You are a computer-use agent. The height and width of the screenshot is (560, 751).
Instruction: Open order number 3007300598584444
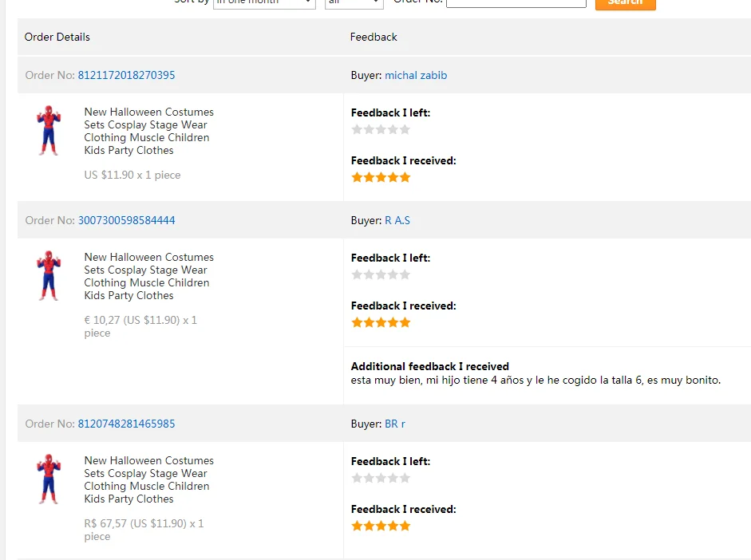coord(126,220)
